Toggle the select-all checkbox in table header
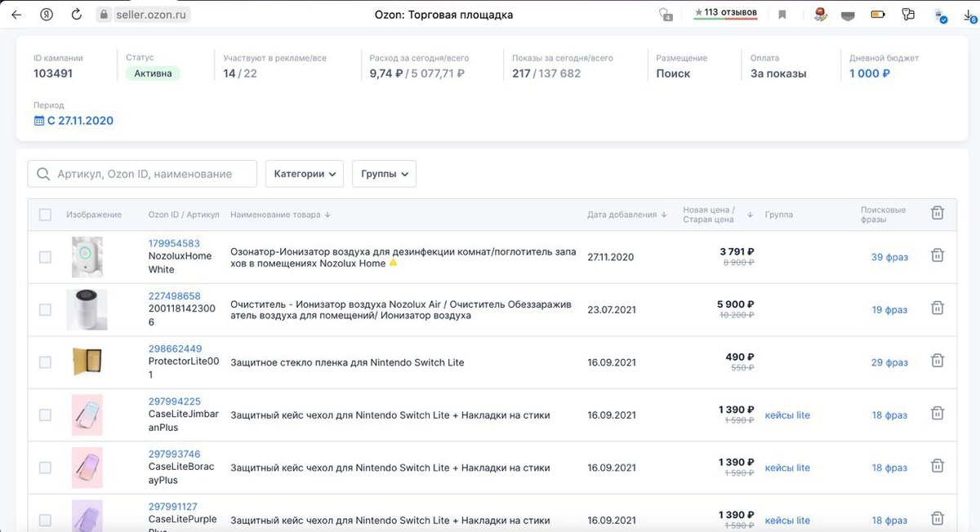 click(45, 215)
